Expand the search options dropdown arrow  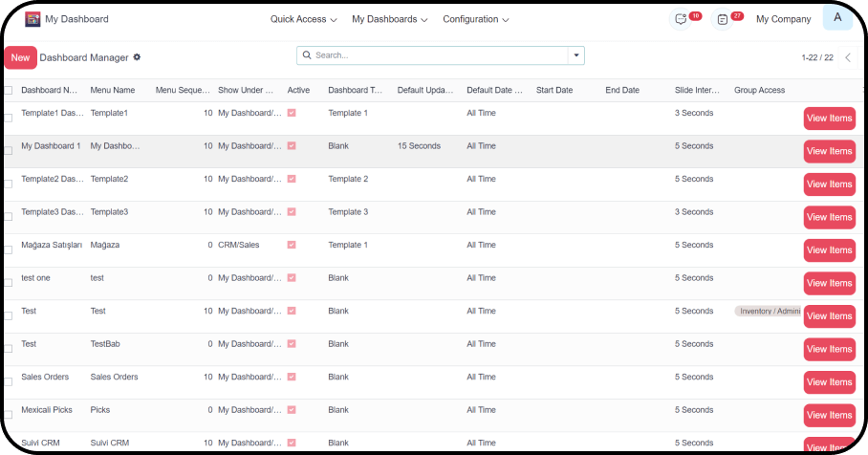coord(575,55)
